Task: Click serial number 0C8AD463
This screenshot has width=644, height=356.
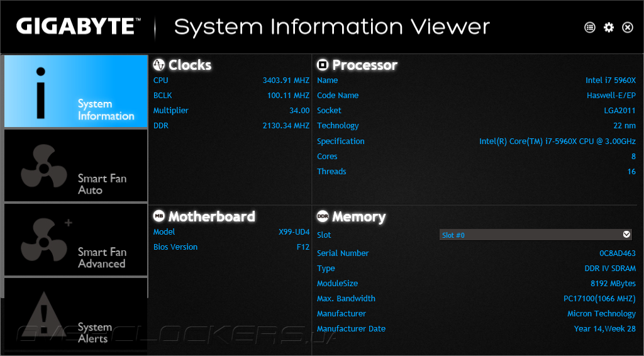Action: coord(618,253)
